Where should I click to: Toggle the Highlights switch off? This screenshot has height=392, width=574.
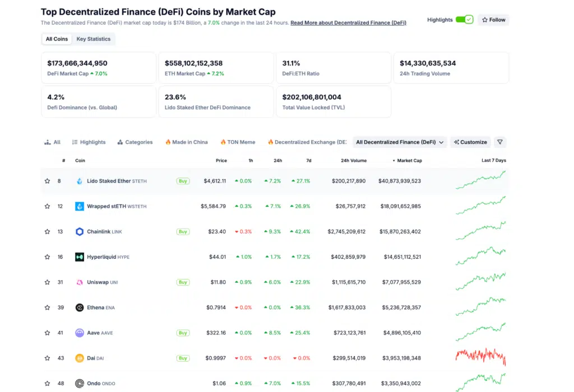(x=464, y=20)
